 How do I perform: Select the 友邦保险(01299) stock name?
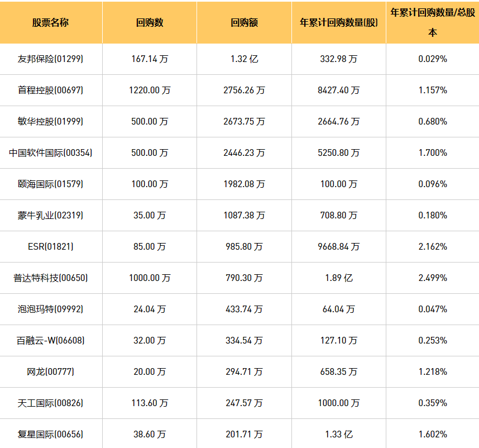tap(51, 59)
